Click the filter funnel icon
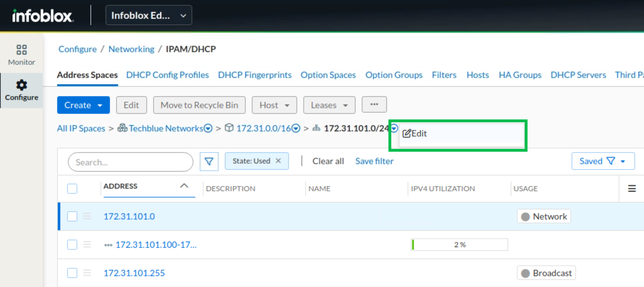 point(209,162)
